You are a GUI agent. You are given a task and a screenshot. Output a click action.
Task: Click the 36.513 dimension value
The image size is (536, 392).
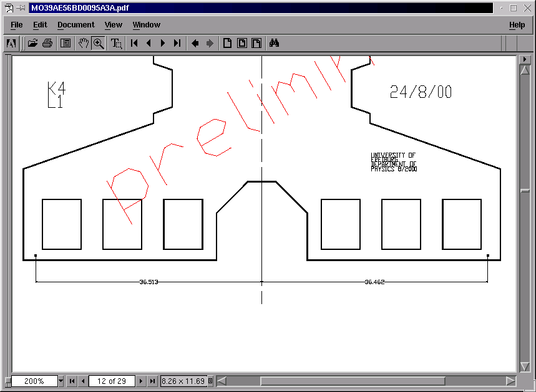pyautogui.click(x=149, y=282)
